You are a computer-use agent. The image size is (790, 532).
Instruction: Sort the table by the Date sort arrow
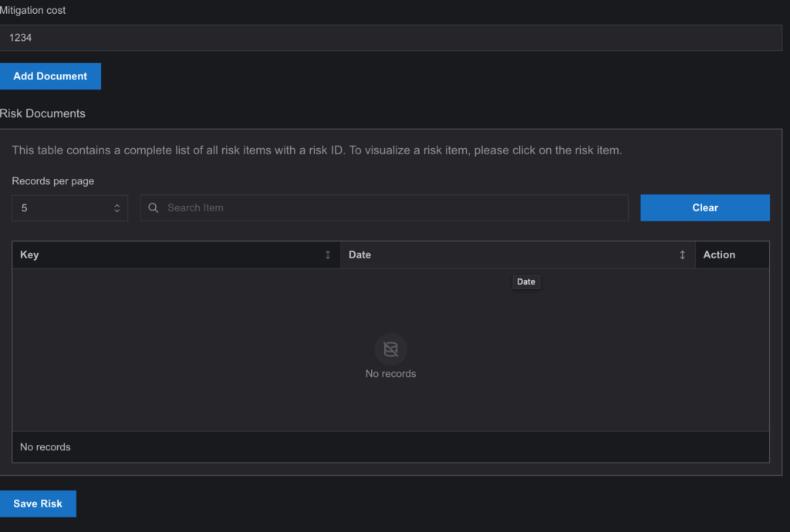pos(682,254)
